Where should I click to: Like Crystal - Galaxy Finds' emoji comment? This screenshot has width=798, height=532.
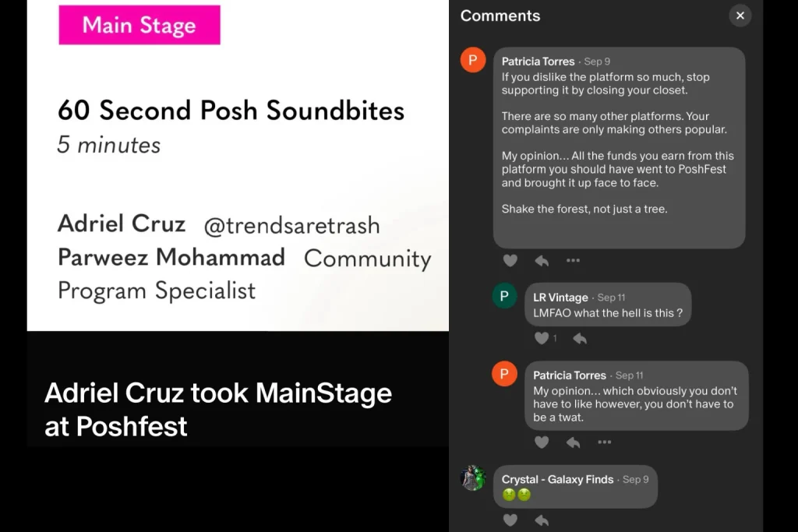click(x=510, y=520)
